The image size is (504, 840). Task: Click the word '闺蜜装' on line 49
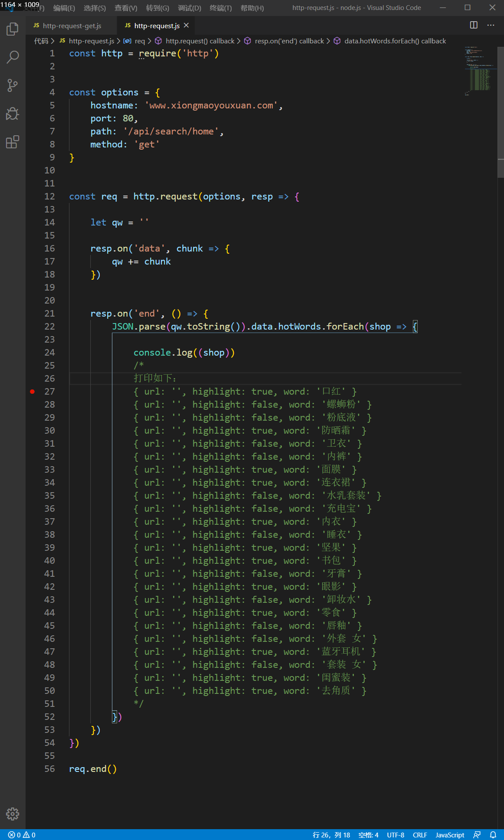pyautogui.click(x=336, y=678)
